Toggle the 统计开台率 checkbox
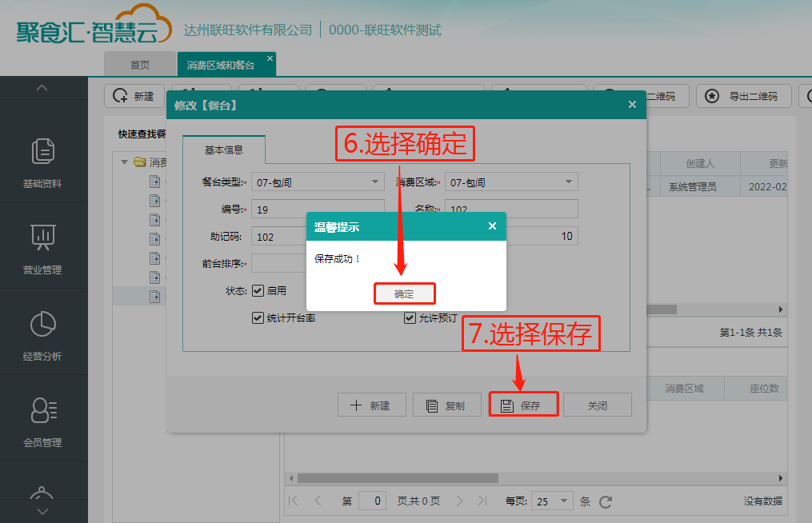Image resolution: width=812 pixels, height=523 pixels. coord(258,317)
